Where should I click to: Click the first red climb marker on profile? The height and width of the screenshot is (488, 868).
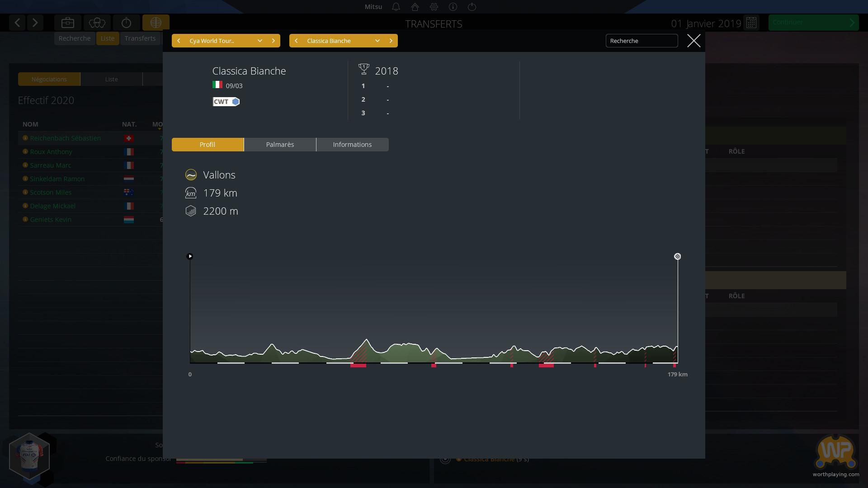[x=358, y=365]
